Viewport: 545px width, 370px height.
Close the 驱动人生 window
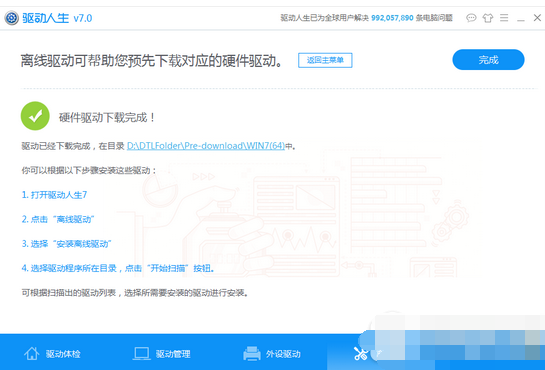[537, 17]
